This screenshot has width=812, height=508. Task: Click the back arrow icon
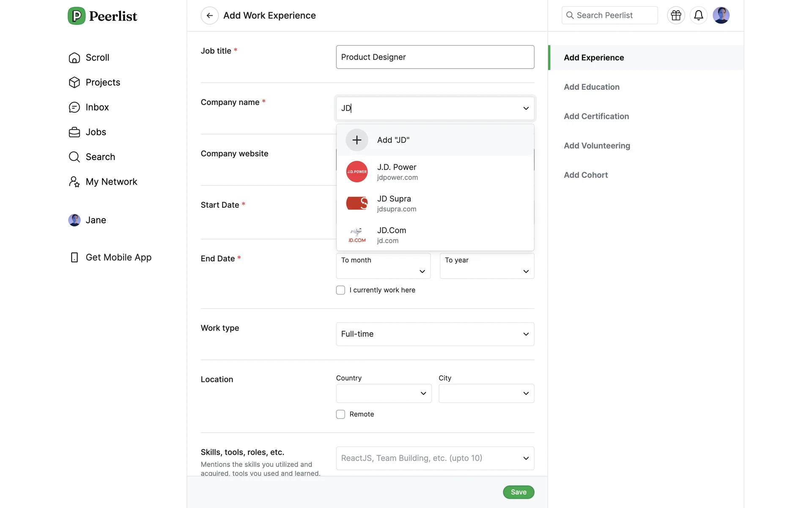tap(209, 16)
